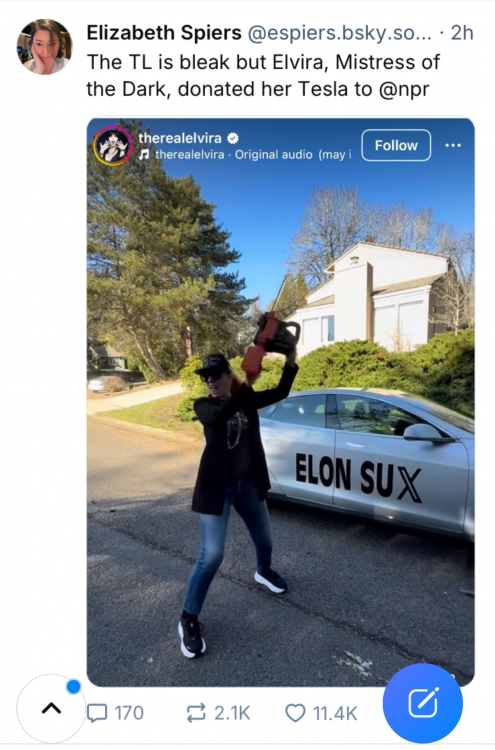This screenshot has width=495, height=750.
Task: Follow therealelvira
Action: click(396, 145)
